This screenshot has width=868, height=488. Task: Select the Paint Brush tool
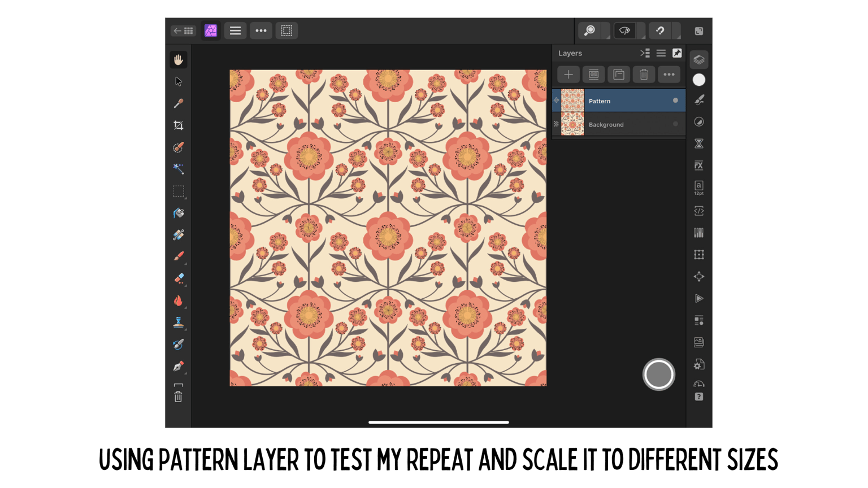point(179,256)
